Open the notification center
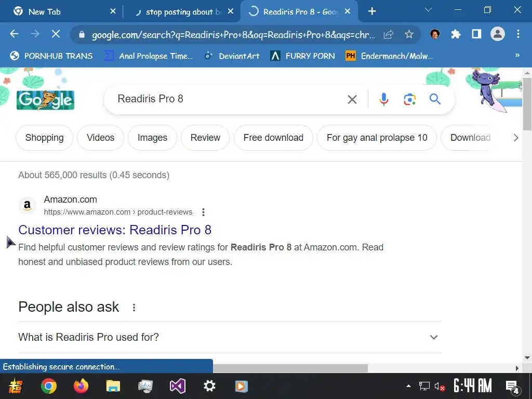This screenshot has height=399, width=532. [x=513, y=387]
